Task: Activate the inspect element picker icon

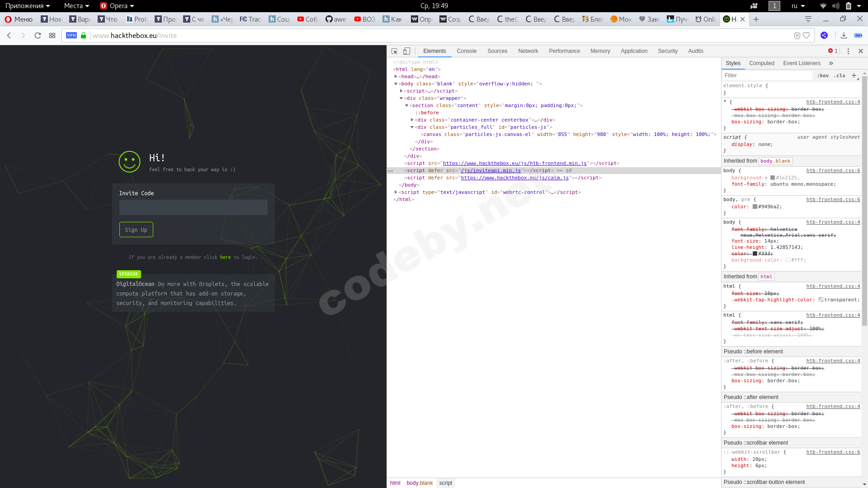Action: pos(394,51)
